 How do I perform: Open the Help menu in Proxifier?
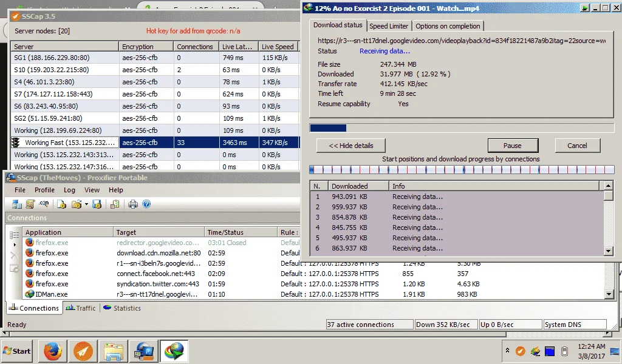click(116, 190)
